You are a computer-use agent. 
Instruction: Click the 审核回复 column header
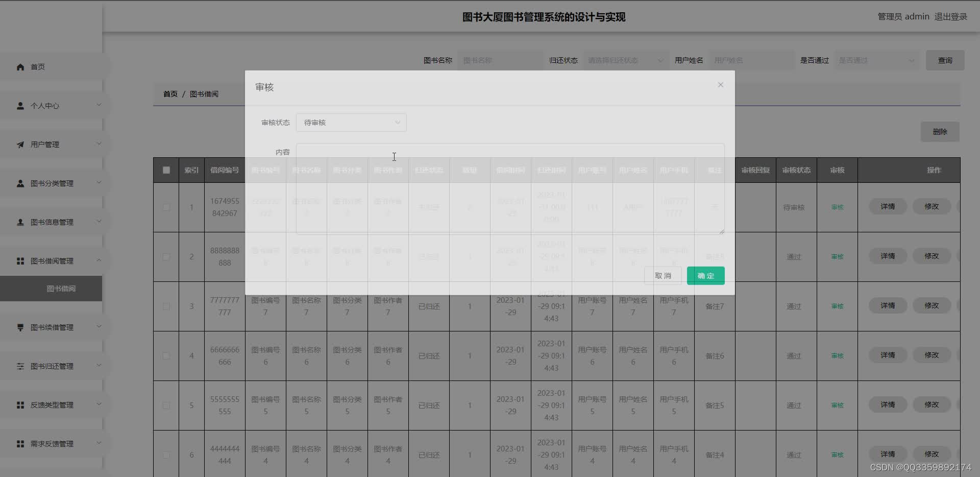[x=755, y=170]
